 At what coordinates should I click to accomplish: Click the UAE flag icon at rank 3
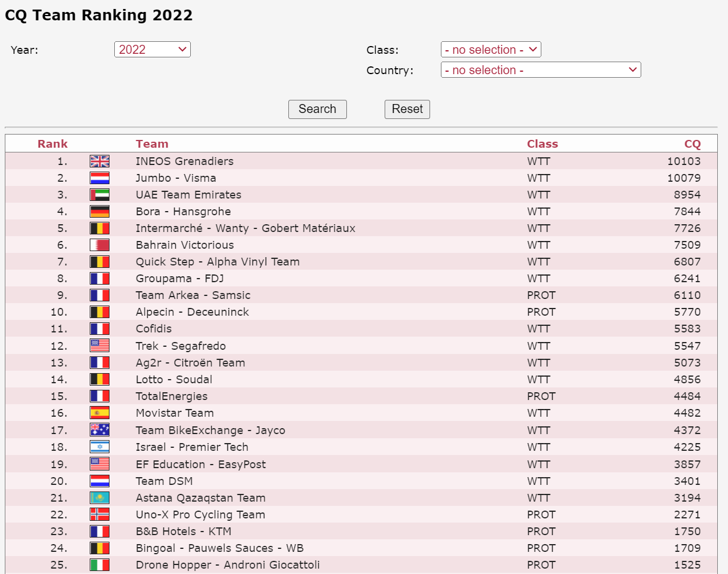coord(99,194)
